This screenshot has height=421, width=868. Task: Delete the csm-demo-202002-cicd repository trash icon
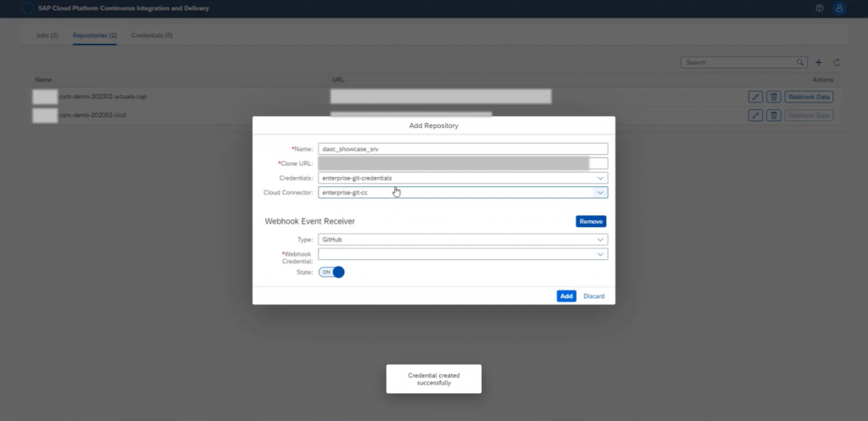pos(774,115)
